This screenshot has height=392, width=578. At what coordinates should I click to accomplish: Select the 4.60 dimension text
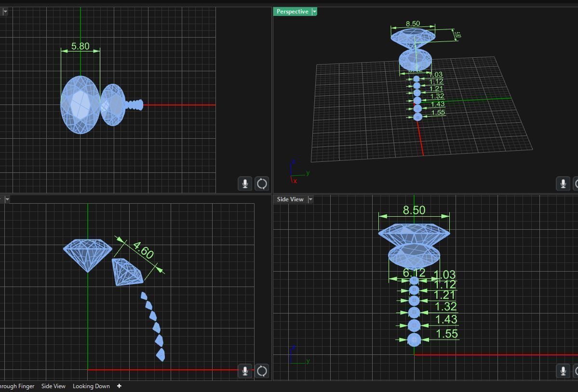(x=143, y=250)
